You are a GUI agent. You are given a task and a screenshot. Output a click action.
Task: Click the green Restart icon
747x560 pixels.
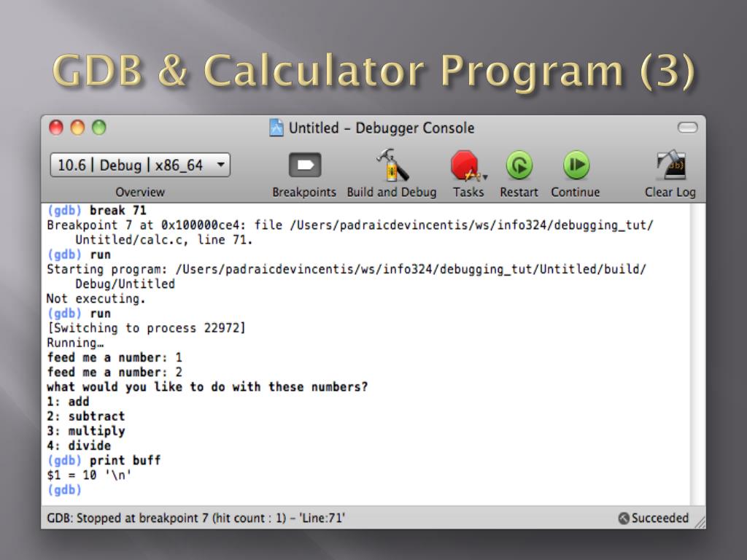click(x=519, y=166)
